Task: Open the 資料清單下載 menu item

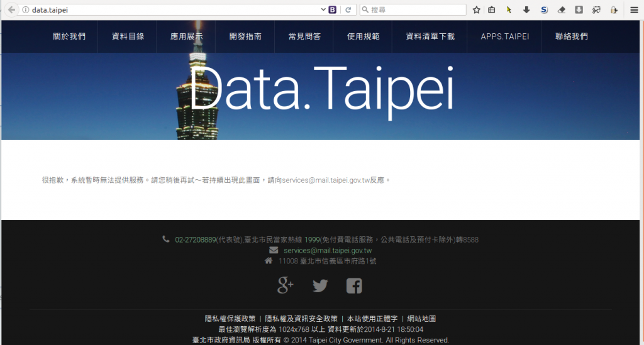Action: [x=430, y=36]
